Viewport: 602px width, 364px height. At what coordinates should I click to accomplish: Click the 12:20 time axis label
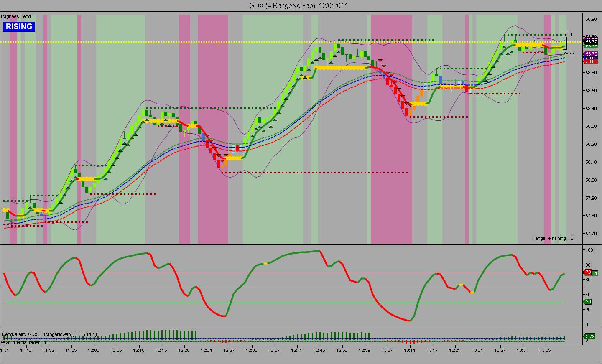point(184,350)
